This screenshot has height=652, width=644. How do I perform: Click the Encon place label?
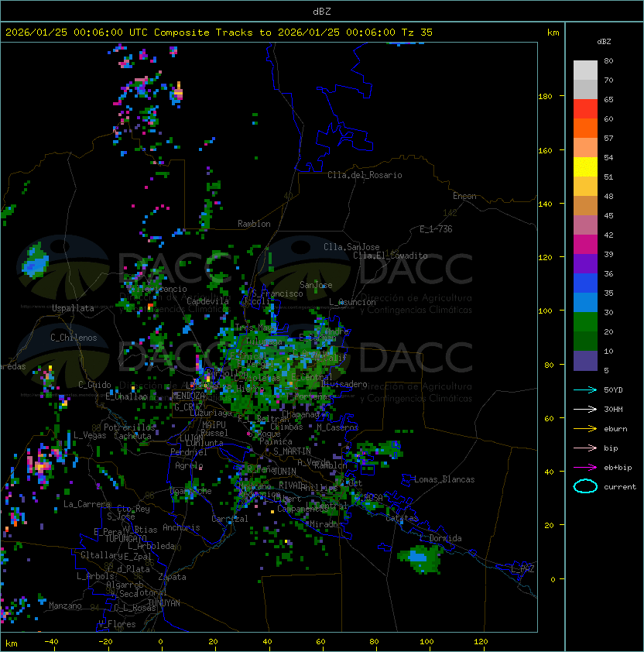pyautogui.click(x=464, y=196)
